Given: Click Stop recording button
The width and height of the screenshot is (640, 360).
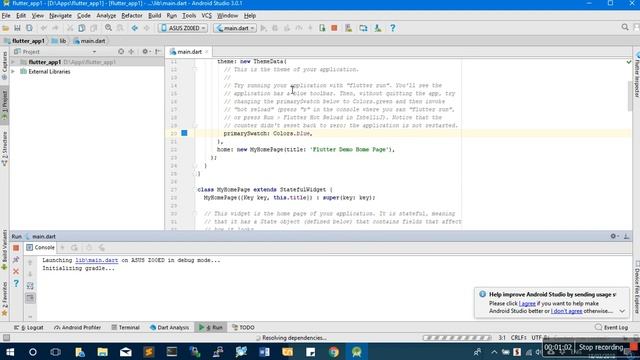Looking at the screenshot, I should point(601,347).
